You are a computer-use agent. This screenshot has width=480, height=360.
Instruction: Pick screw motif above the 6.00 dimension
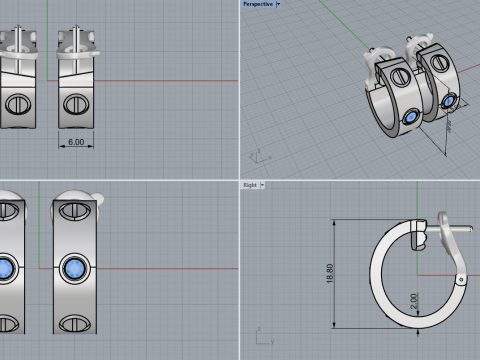coord(76,104)
